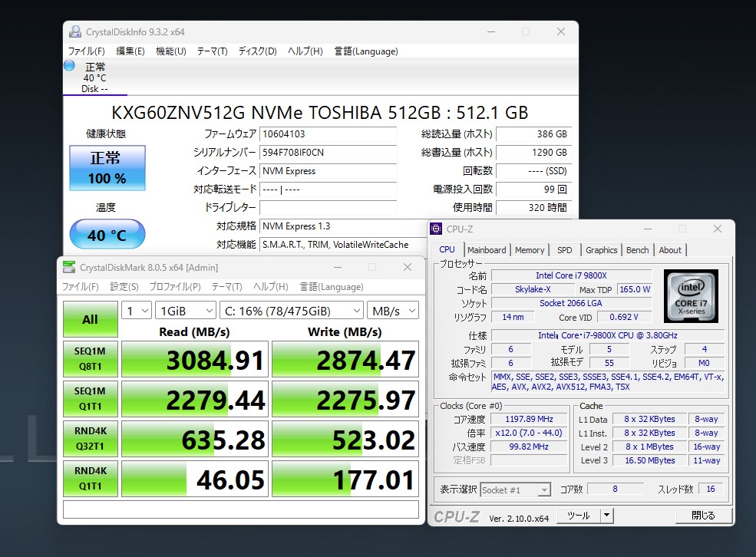The height and width of the screenshot is (557, 756).
Task: Minimize the CrystalDiskMark window
Action: click(x=338, y=267)
